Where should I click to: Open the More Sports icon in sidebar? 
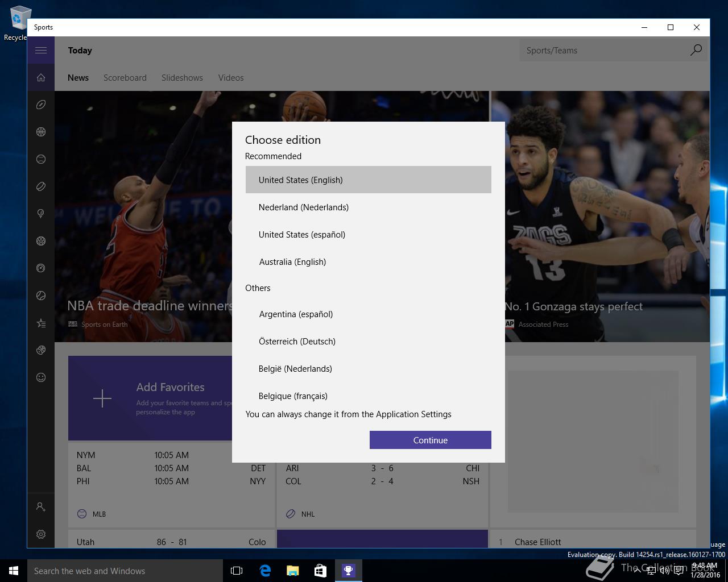click(41, 350)
